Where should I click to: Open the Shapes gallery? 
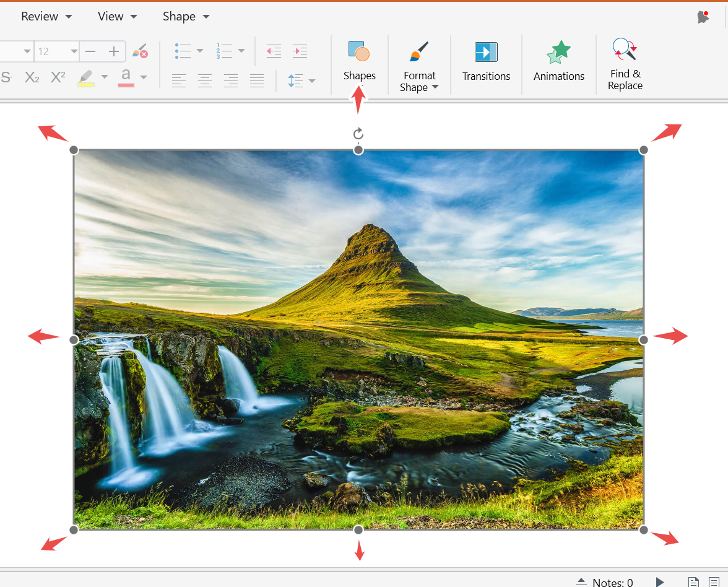[x=359, y=61]
